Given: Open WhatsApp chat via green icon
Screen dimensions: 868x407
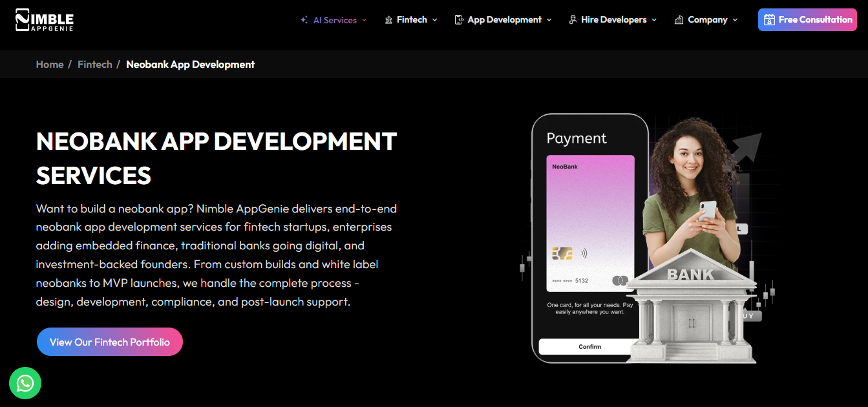Looking at the screenshot, I should coord(25,384).
